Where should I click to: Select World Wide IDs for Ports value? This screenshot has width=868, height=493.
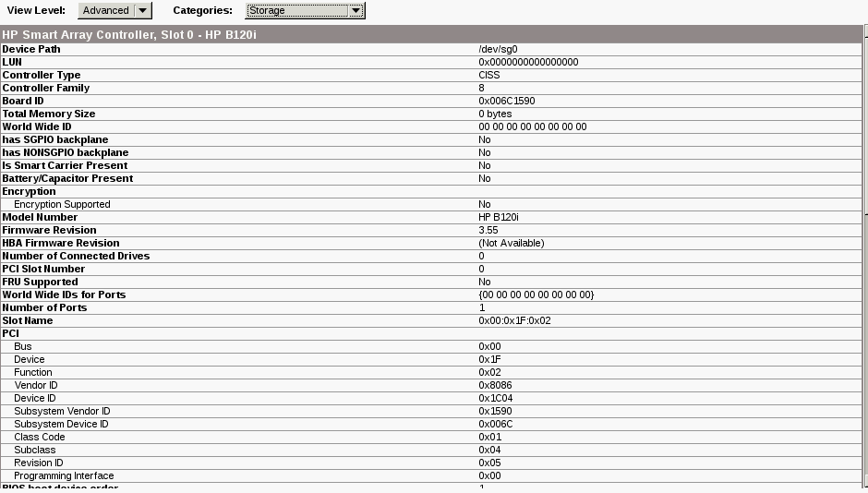536,295
